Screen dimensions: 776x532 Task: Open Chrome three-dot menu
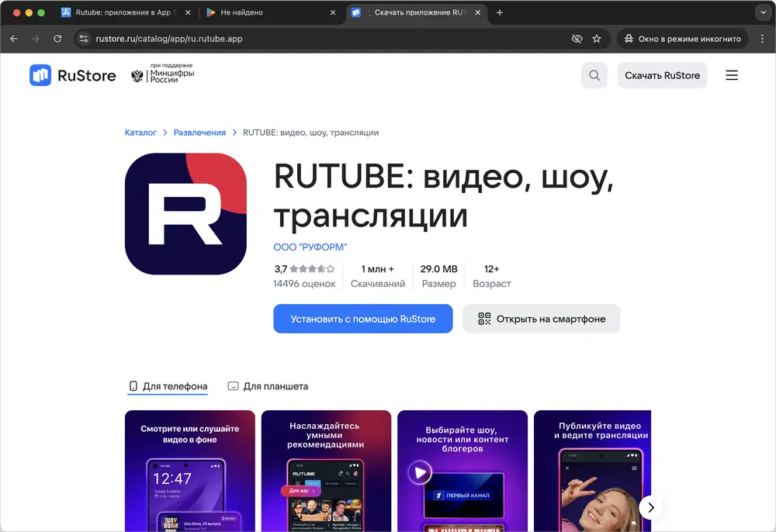762,39
